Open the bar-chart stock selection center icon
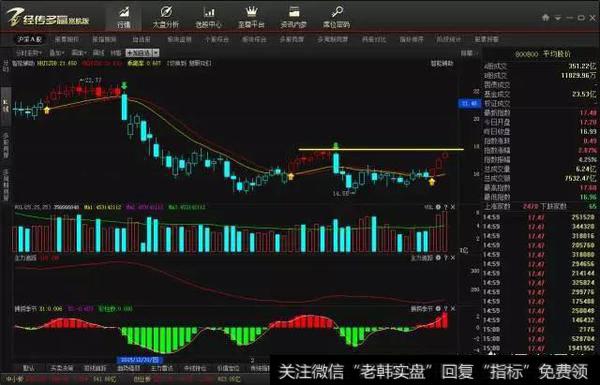The image size is (600, 385). [x=209, y=17]
